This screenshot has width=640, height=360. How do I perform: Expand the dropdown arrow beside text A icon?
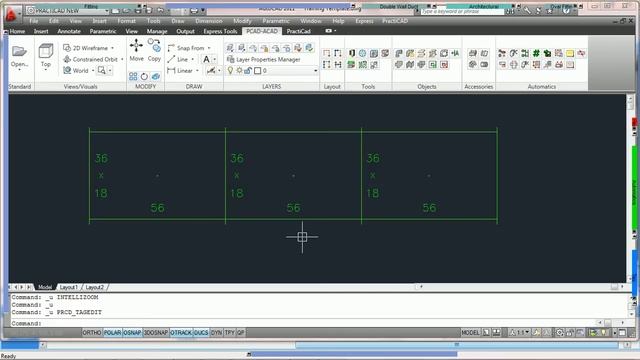pos(215,60)
